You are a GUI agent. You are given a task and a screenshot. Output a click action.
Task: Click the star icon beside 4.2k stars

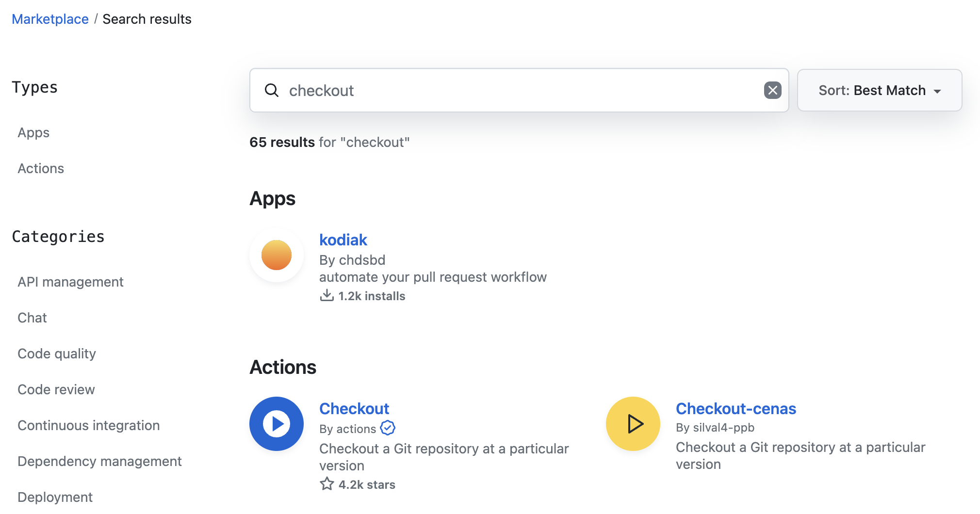(x=327, y=484)
